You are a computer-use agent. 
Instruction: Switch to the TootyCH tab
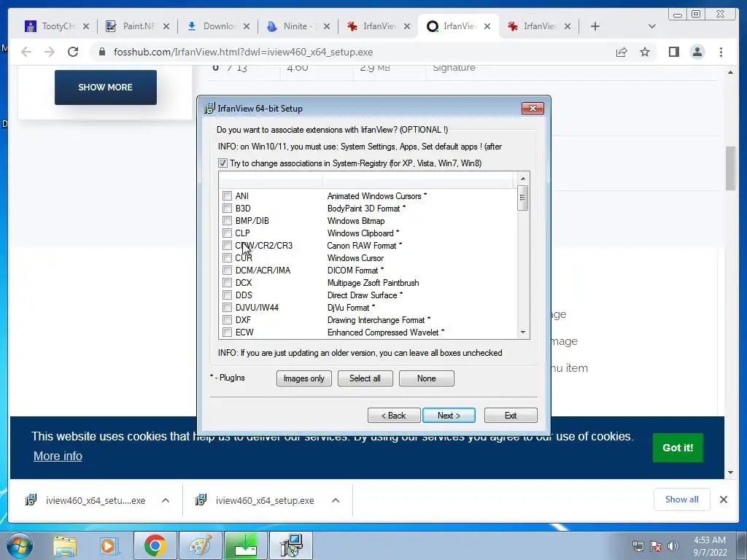[x=58, y=27]
